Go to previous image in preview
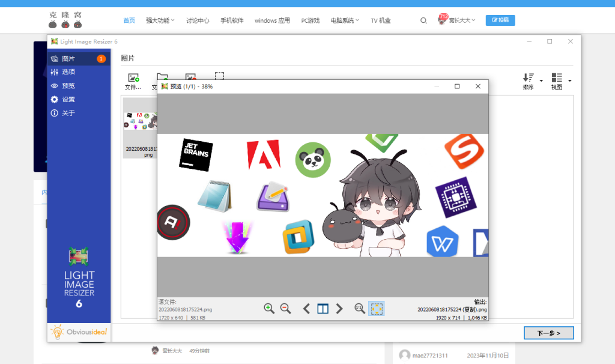Viewport: 615px width, 364px height. click(x=306, y=309)
